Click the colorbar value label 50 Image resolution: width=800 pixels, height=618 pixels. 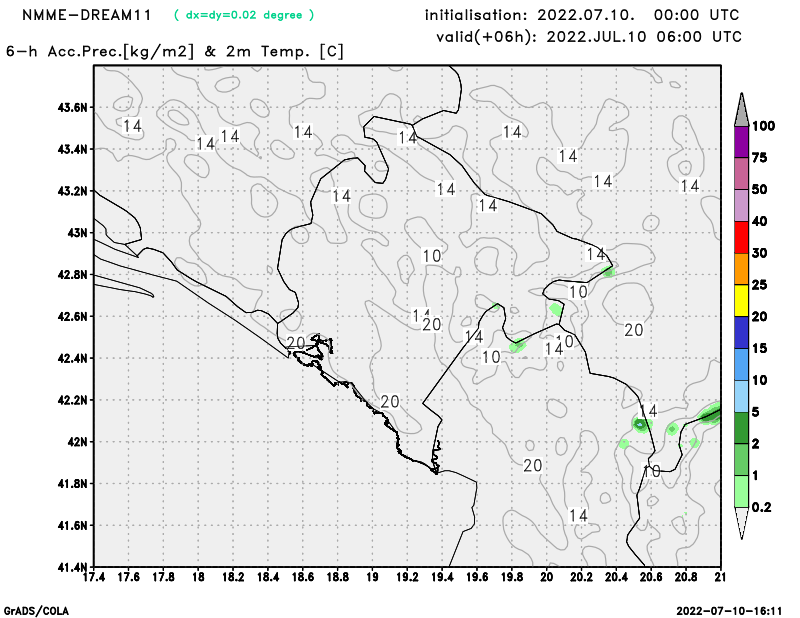coord(760,190)
